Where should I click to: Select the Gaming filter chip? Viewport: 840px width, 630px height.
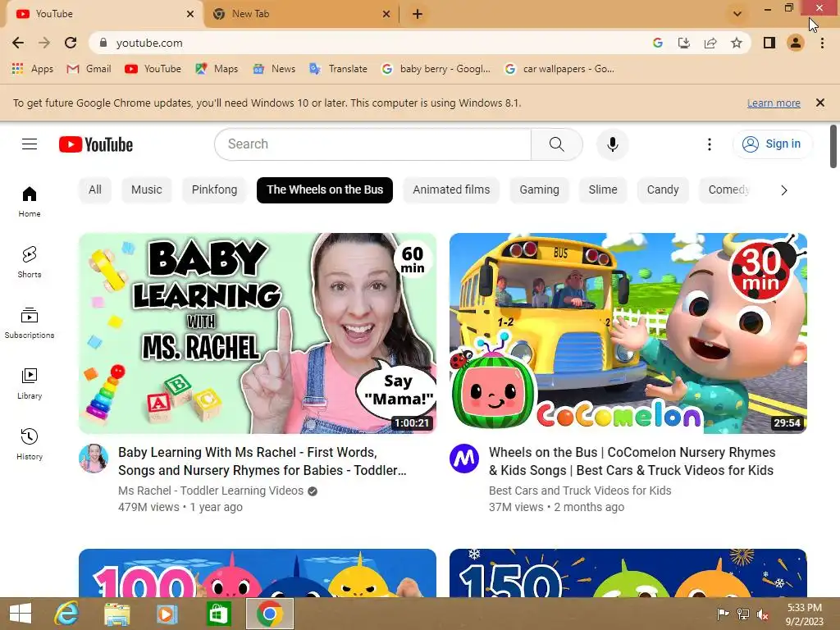click(539, 189)
